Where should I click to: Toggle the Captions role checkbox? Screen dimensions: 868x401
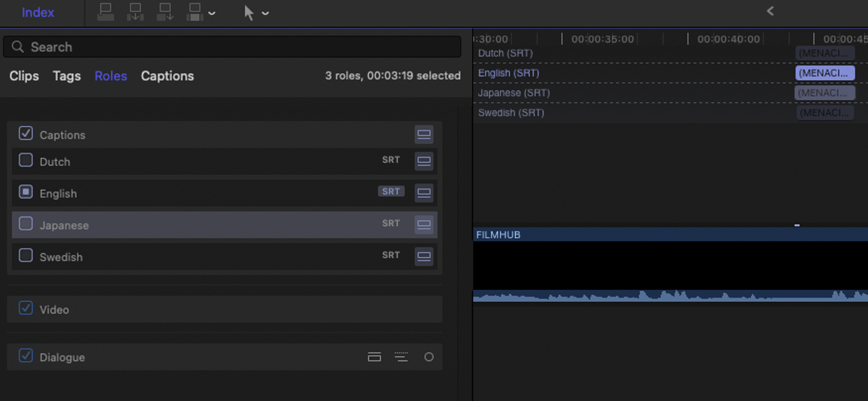coord(26,133)
